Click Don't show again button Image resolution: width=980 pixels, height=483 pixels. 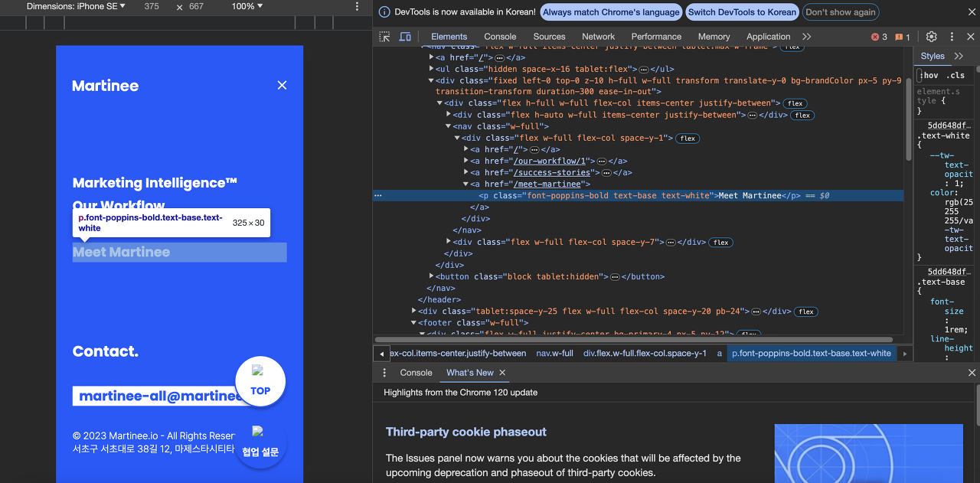coord(840,12)
